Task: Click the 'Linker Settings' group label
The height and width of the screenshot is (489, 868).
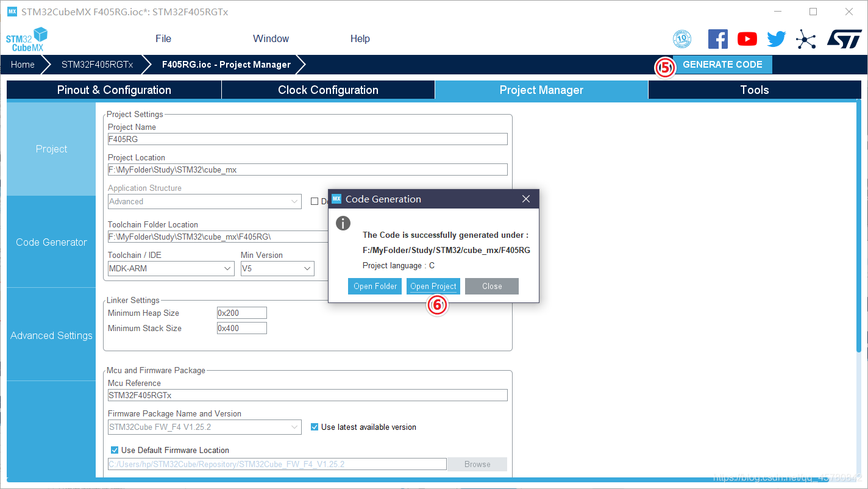Action: [133, 300]
